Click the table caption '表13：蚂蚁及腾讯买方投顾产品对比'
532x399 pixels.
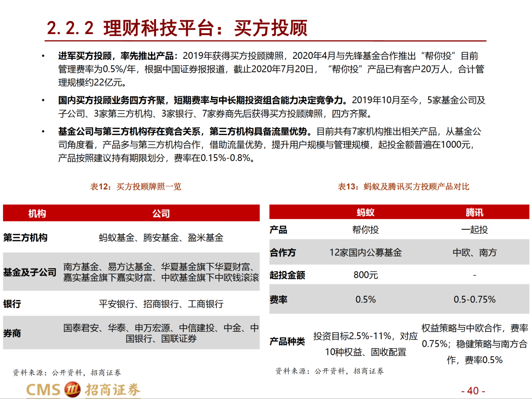(x=403, y=186)
